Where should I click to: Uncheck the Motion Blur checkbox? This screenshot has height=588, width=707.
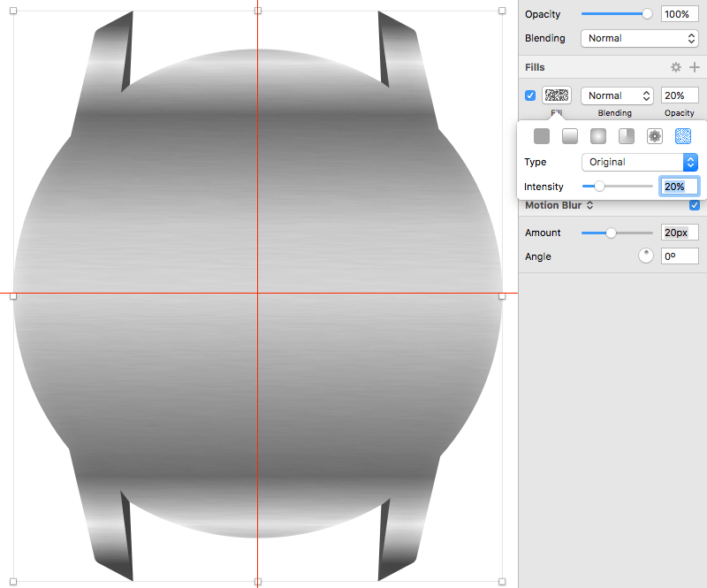695,205
